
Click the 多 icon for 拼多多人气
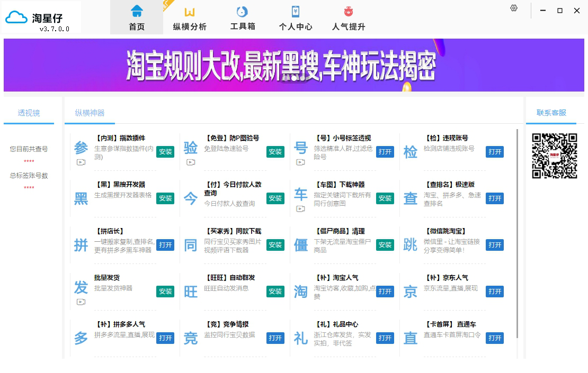click(x=81, y=338)
